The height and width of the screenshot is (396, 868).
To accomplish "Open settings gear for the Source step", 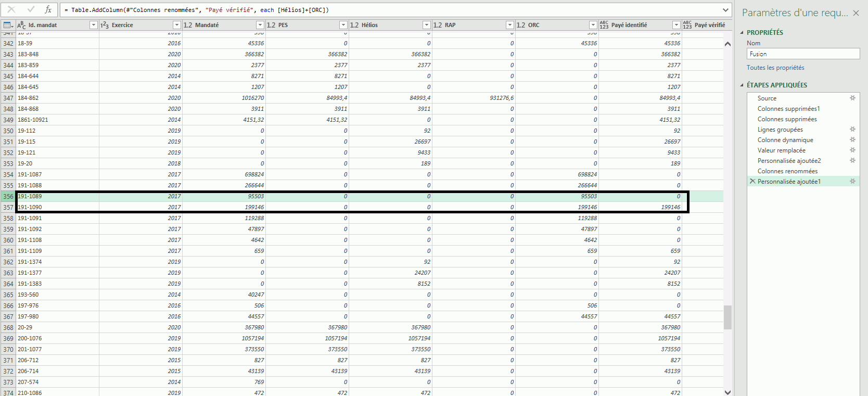I will 852,98.
